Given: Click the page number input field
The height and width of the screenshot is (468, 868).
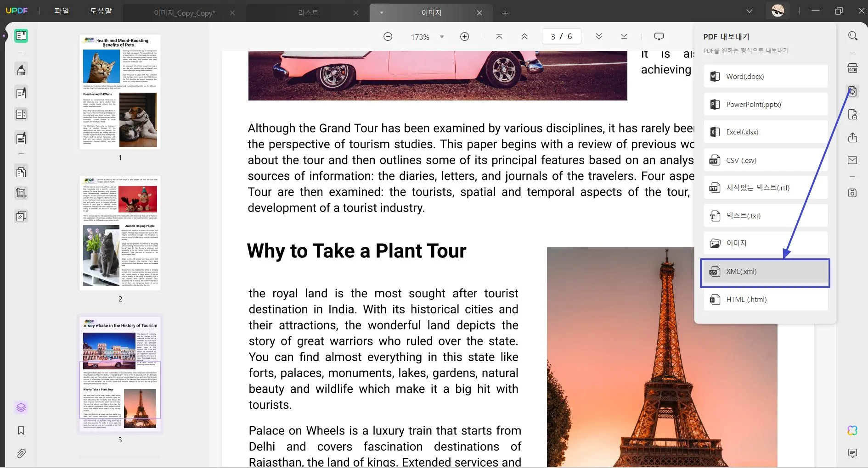Looking at the screenshot, I should pyautogui.click(x=561, y=36).
